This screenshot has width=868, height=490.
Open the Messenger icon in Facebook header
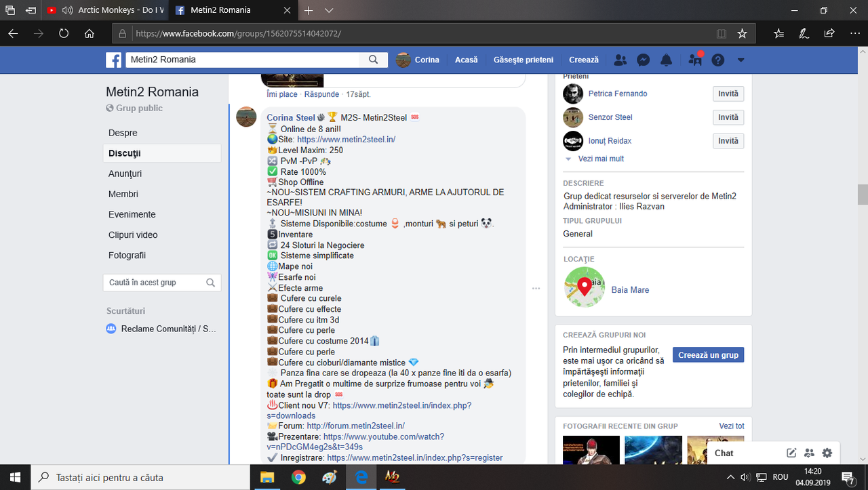click(x=644, y=60)
